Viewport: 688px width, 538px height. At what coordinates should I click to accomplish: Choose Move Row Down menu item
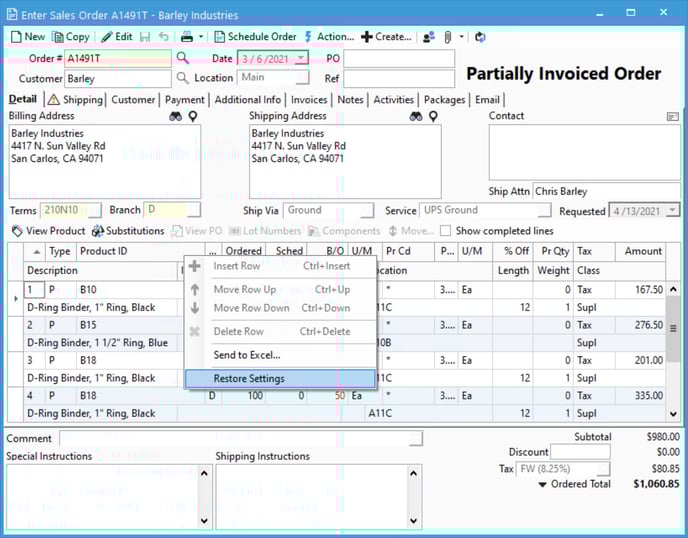point(280,308)
